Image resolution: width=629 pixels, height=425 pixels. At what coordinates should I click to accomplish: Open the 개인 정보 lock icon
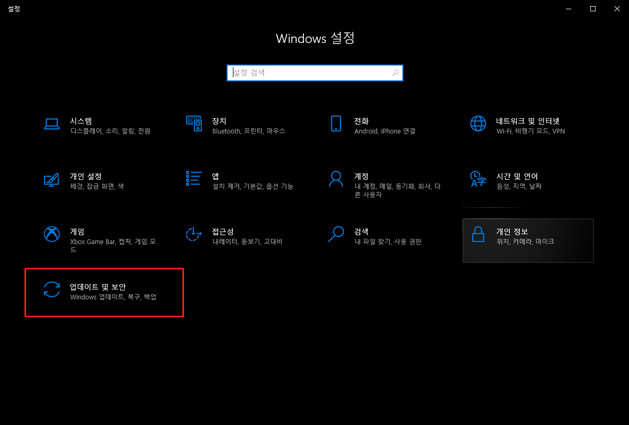[478, 234]
